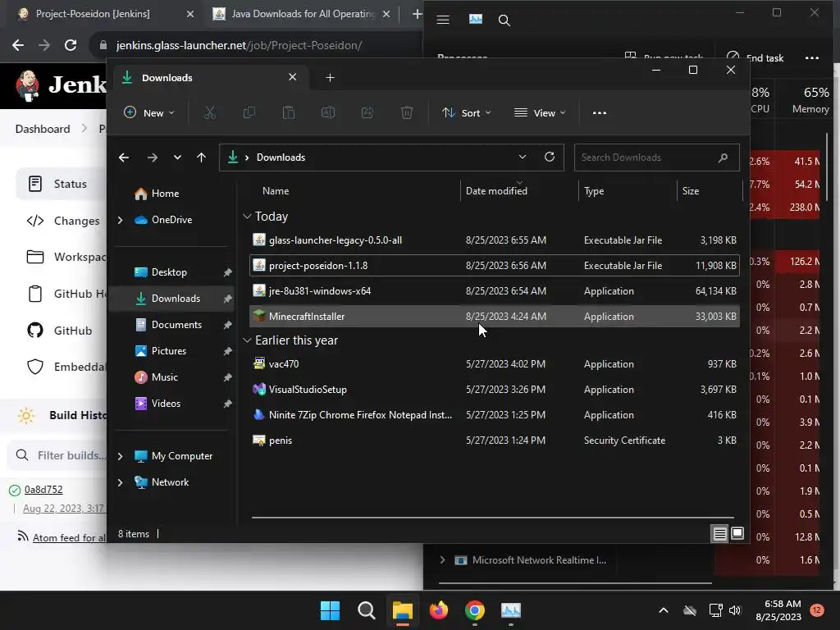The image size is (840, 630).
Task: Expand Network in navigation pane
Action: point(120,482)
